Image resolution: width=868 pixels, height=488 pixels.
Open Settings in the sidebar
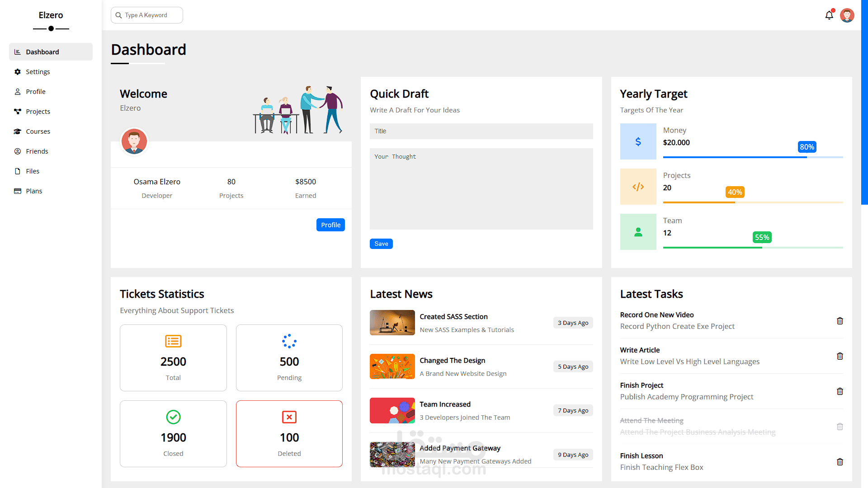51,72
